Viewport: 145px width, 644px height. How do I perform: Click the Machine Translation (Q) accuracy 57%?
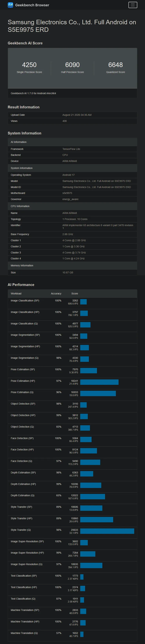click(59, 633)
